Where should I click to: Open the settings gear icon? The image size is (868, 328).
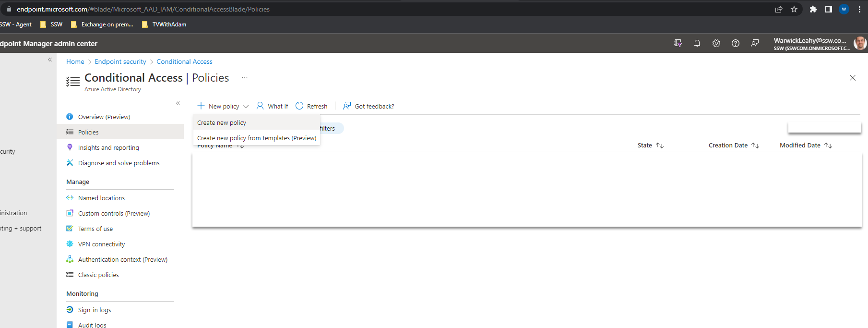click(716, 43)
